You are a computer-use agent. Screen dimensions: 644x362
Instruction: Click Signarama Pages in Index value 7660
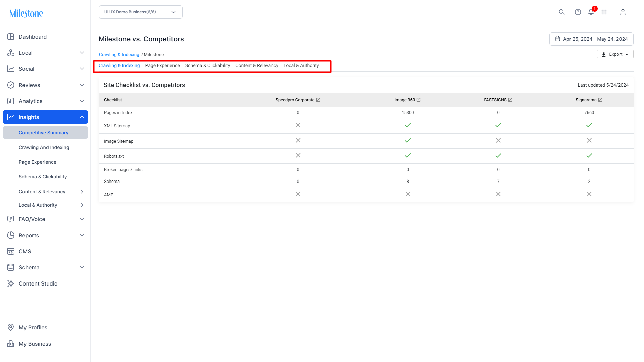coord(589,113)
